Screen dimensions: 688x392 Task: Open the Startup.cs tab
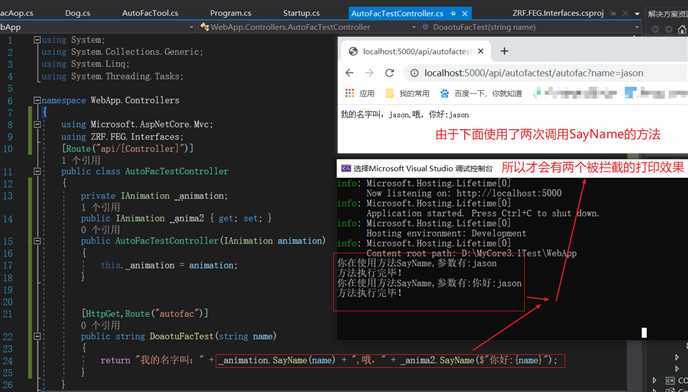pyautogui.click(x=301, y=13)
